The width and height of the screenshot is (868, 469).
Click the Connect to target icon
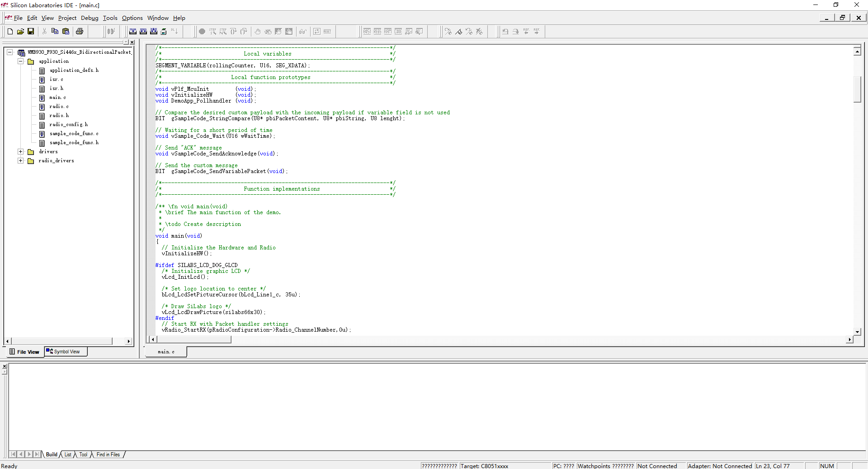tap(111, 31)
